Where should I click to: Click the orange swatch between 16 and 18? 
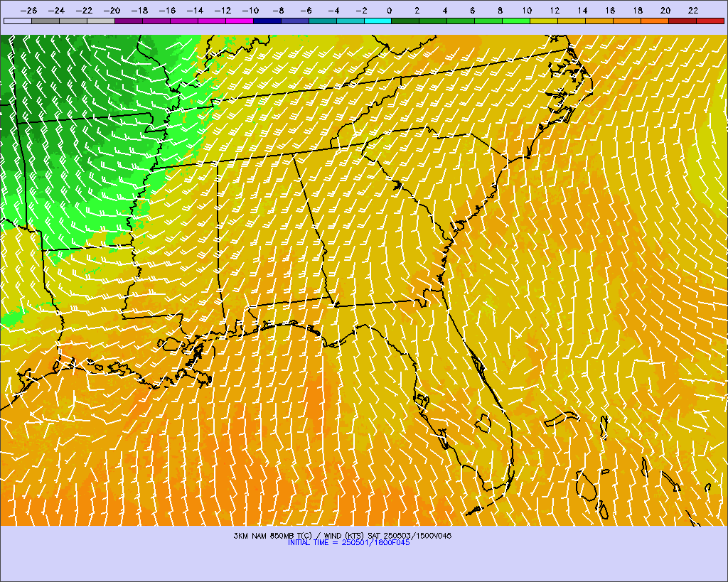(x=627, y=21)
